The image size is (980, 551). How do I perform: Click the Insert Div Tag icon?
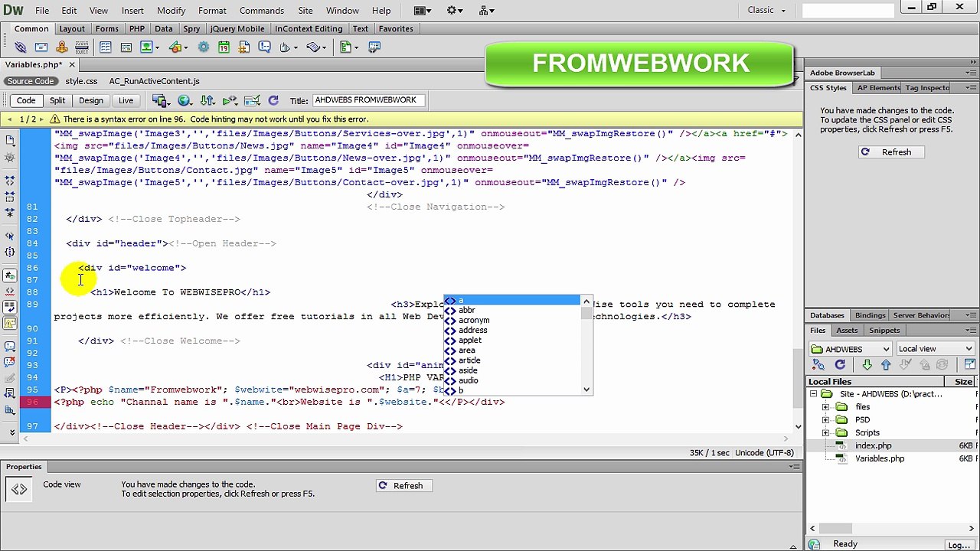point(126,47)
